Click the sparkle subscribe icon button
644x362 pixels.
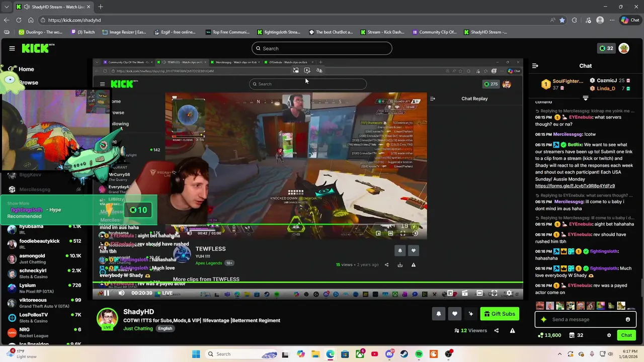pos(470,314)
